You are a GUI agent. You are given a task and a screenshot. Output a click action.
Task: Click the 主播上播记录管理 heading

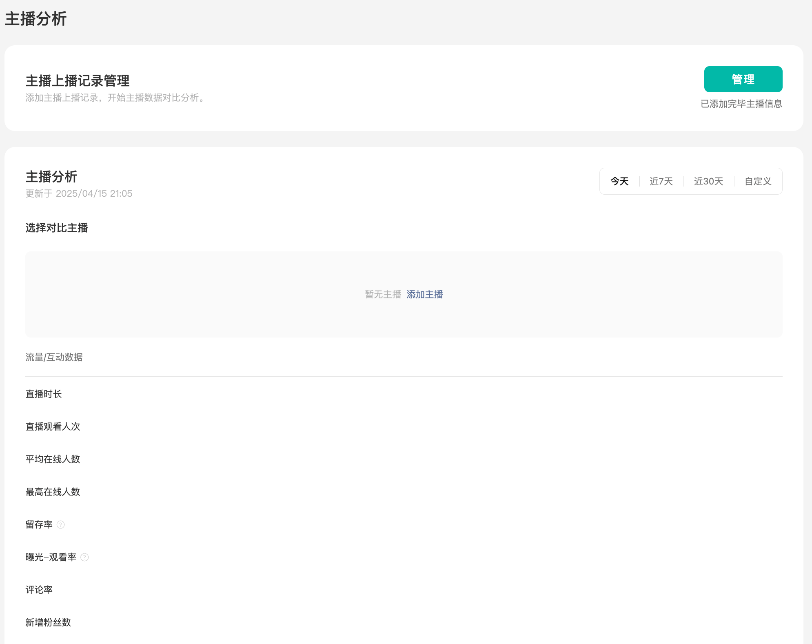[x=78, y=80]
